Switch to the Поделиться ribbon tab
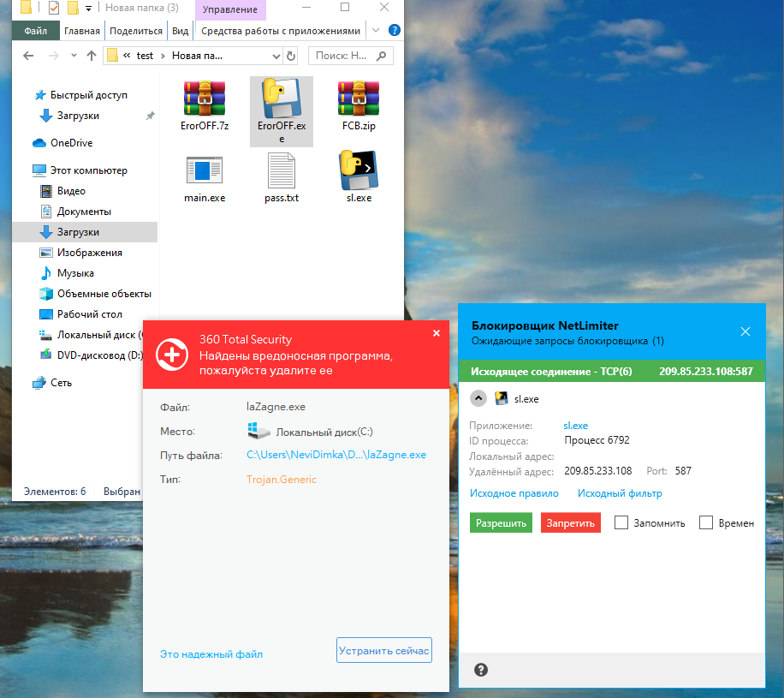 [136, 31]
